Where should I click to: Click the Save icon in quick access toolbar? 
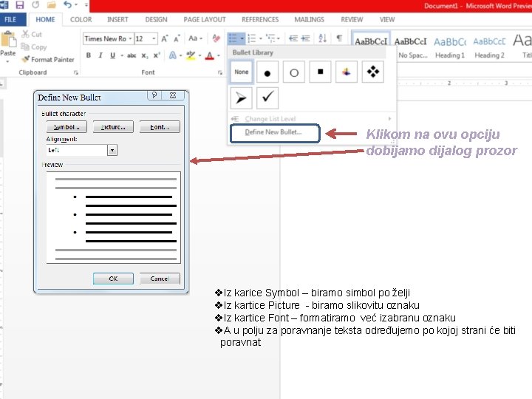tap(20, 4)
